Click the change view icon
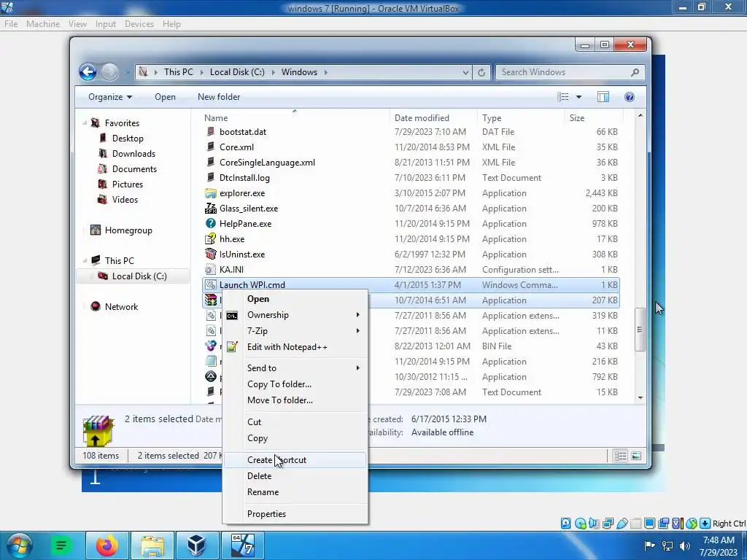Viewport: 747px width, 560px height. click(x=563, y=97)
